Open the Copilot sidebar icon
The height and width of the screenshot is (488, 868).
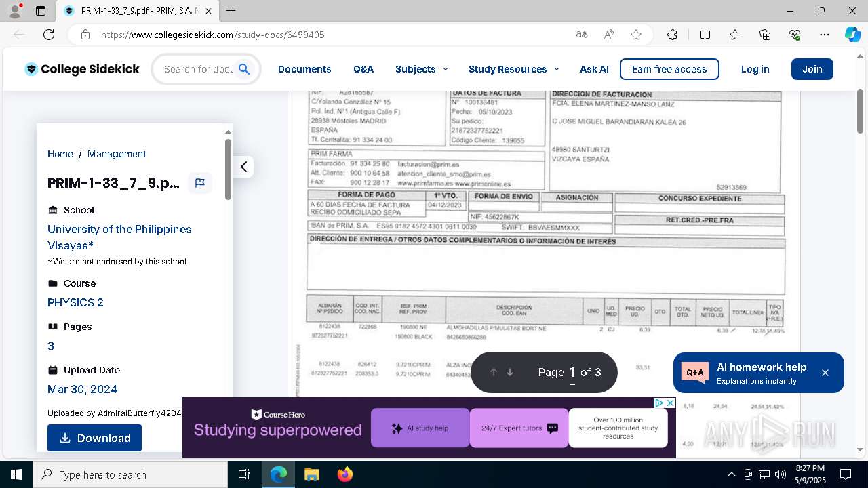click(852, 35)
